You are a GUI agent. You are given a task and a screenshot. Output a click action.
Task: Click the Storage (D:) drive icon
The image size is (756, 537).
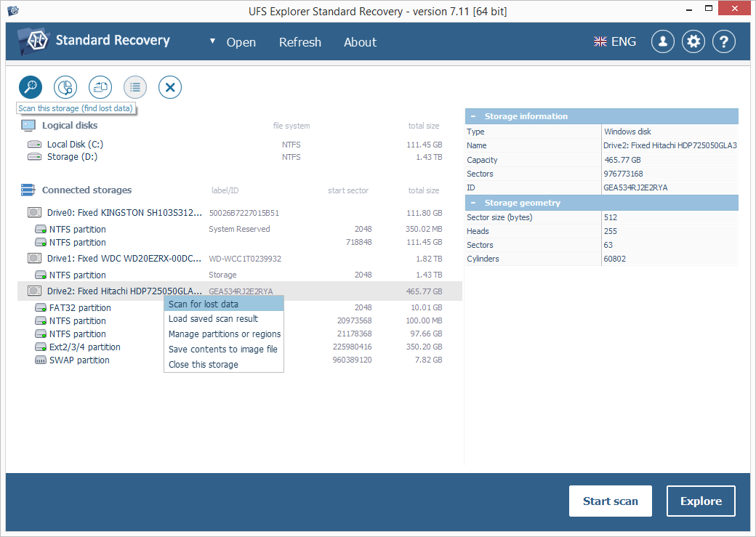click(x=34, y=157)
